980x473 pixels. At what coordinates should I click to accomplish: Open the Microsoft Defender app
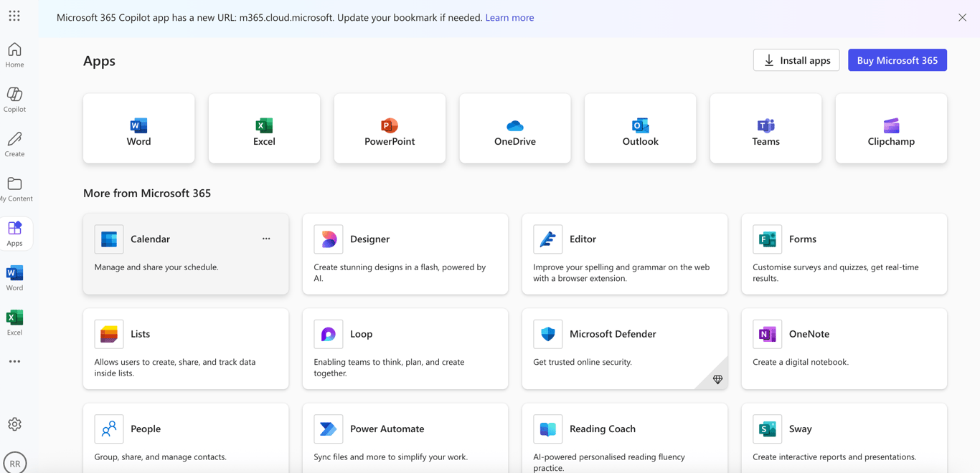click(x=613, y=334)
